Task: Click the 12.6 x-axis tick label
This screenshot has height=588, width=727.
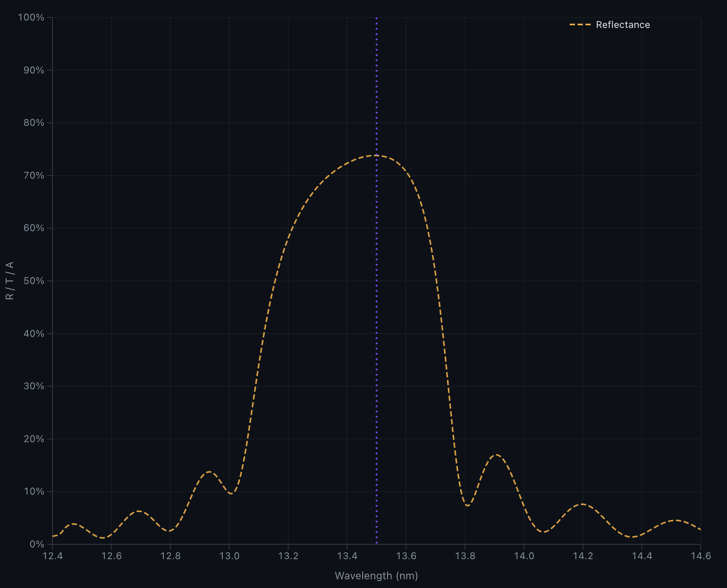Action: pyautogui.click(x=111, y=556)
